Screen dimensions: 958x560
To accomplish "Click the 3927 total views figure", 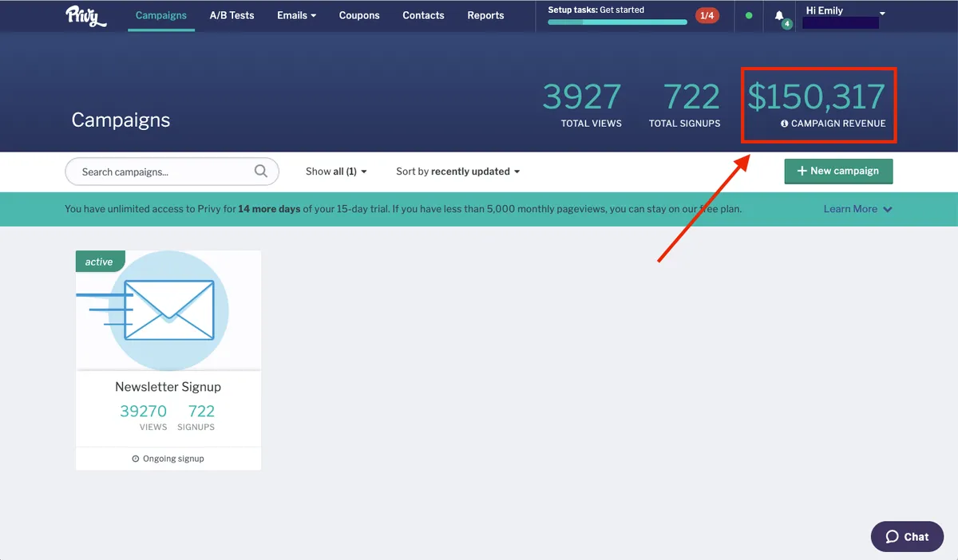I will pyautogui.click(x=582, y=97).
